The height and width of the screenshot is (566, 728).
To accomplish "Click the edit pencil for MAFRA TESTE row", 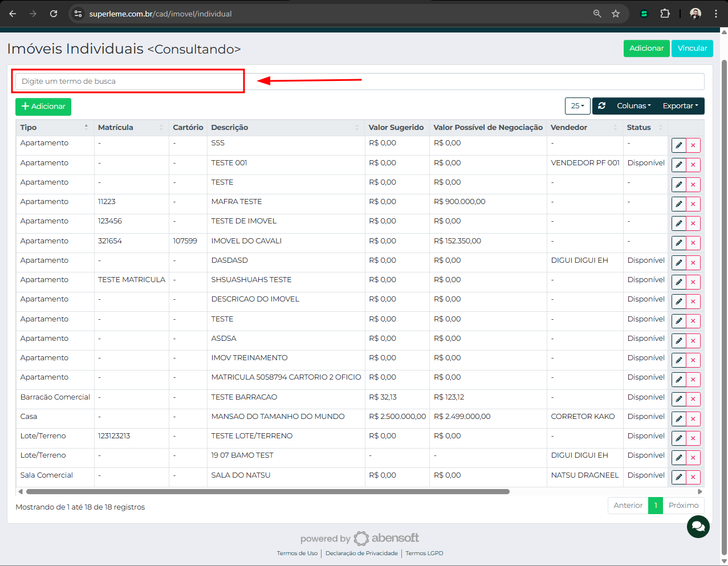I will point(678,204).
